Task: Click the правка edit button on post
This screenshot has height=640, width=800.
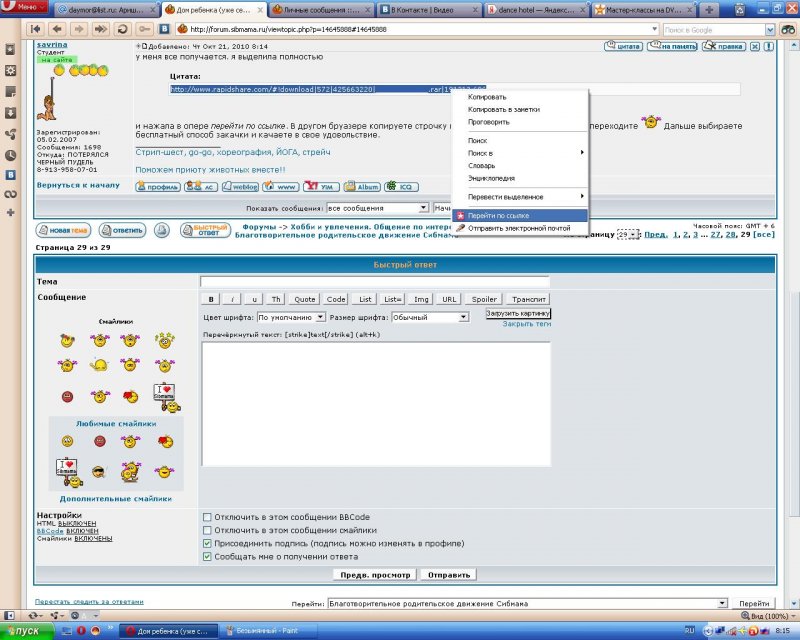Action: pyautogui.click(x=724, y=46)
